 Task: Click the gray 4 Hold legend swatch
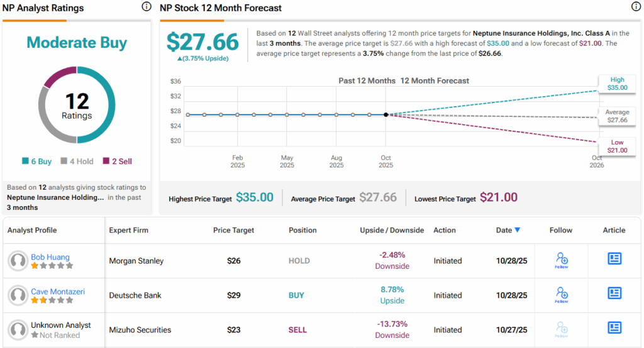pyautogui.click(x=64, y=161)
